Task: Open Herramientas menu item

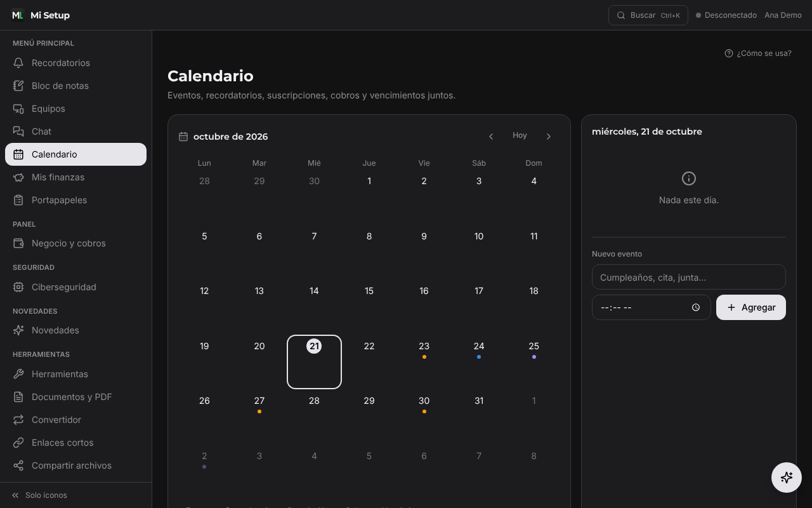Action: [75, 374]
